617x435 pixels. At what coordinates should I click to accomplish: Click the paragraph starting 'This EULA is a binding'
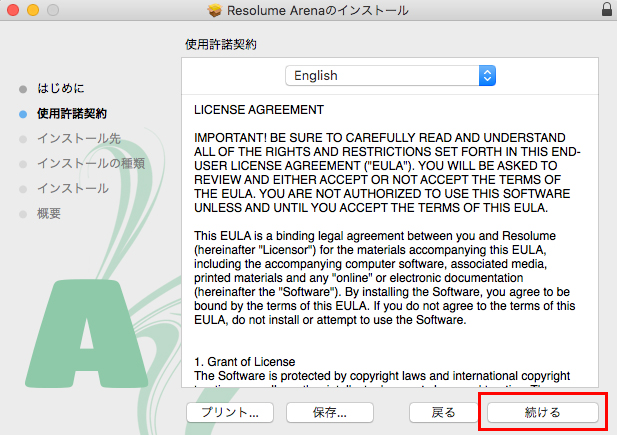click(384, 278)
